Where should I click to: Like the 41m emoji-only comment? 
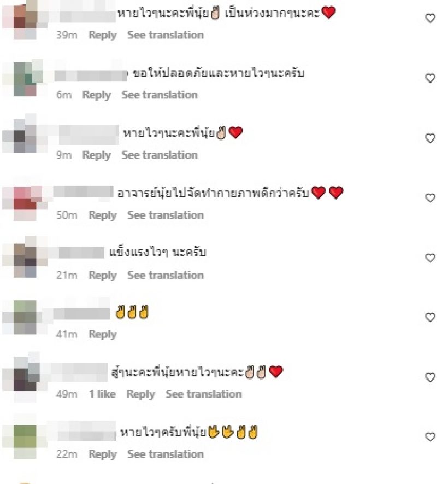click(x=430, y=317)
